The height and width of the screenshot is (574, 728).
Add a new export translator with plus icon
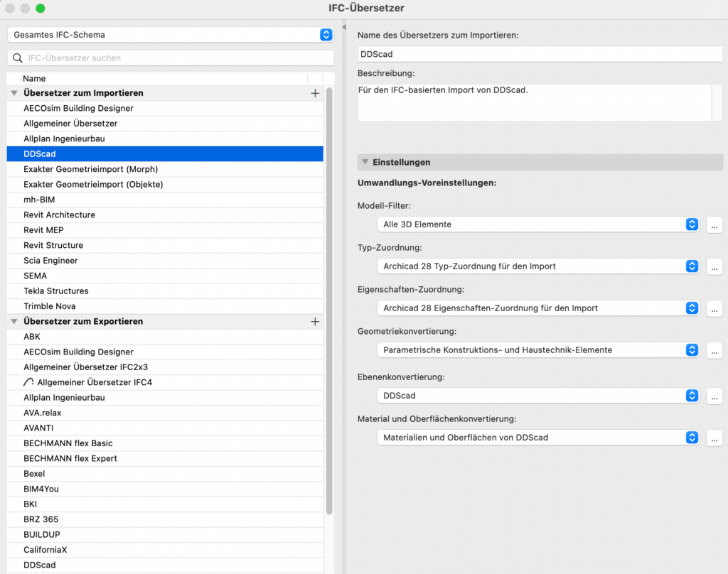pos(315,322)
